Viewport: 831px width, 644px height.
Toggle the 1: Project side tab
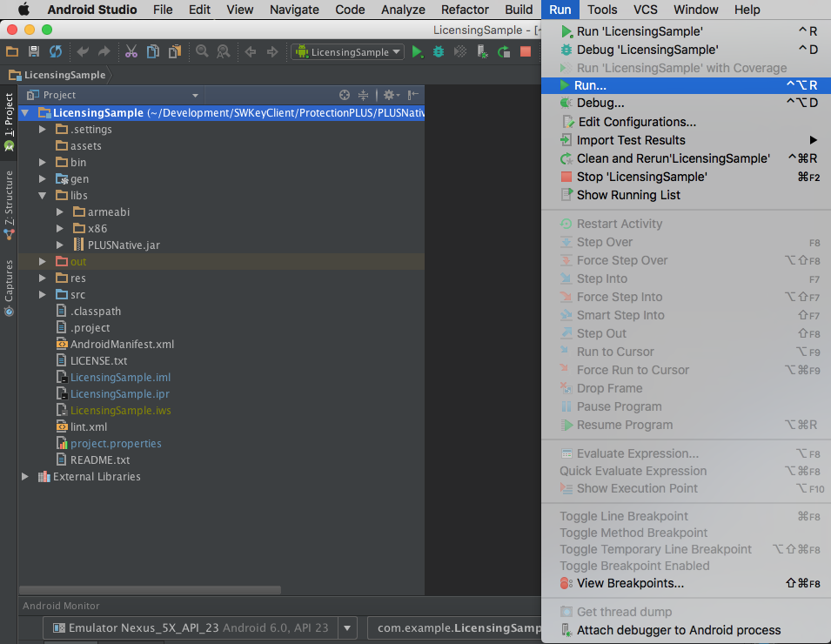9,122
